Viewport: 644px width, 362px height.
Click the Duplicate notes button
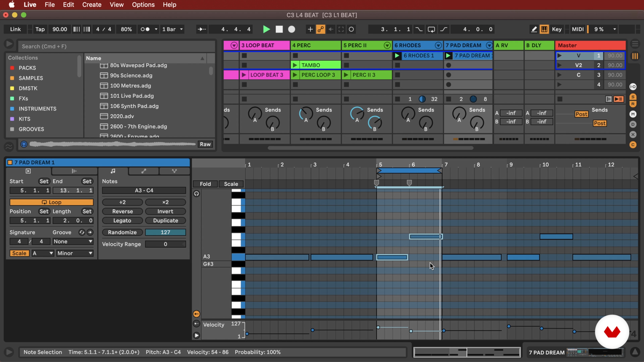tap(166, 221)
